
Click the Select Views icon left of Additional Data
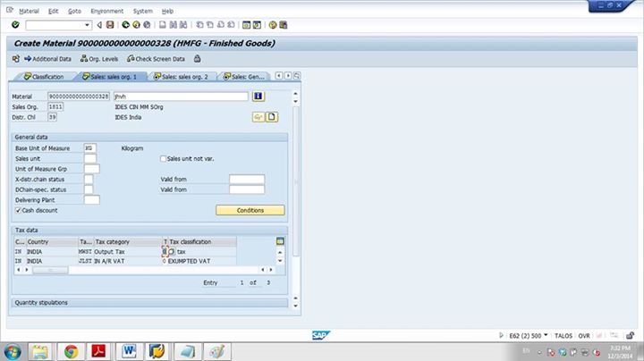(15, 59)
